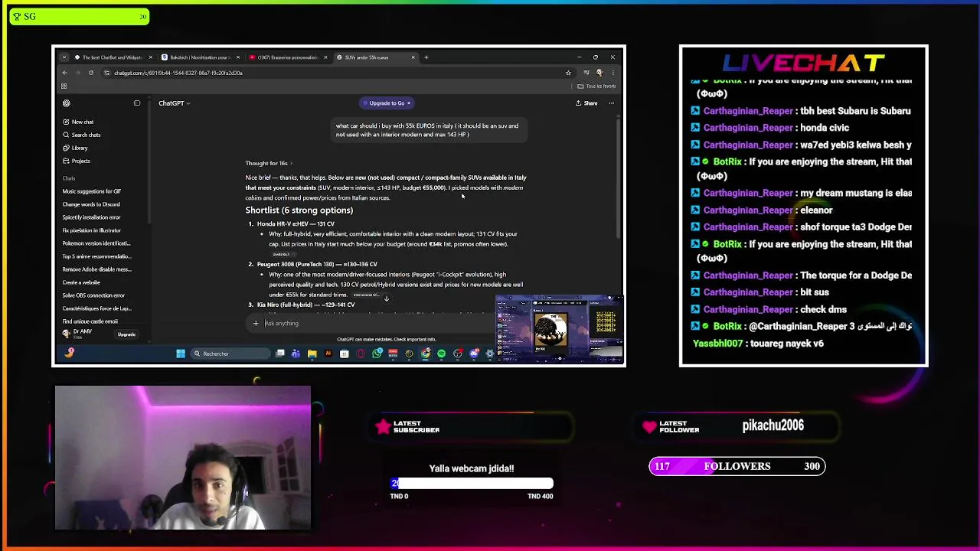Open Spotify from taskbar

[x=442, y=354]
